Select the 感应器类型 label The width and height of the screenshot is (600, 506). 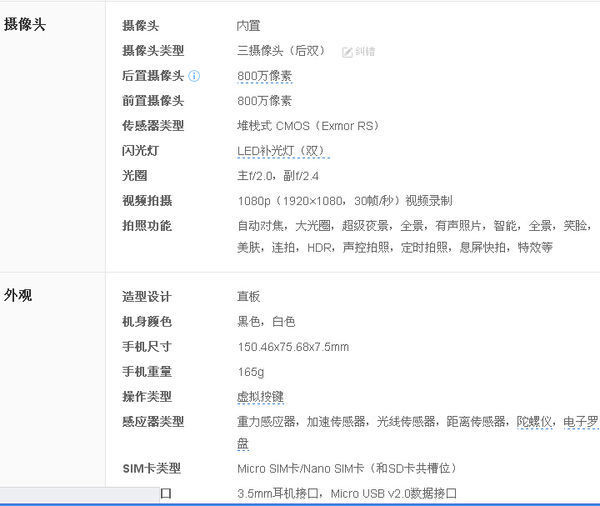coord(153,422)
